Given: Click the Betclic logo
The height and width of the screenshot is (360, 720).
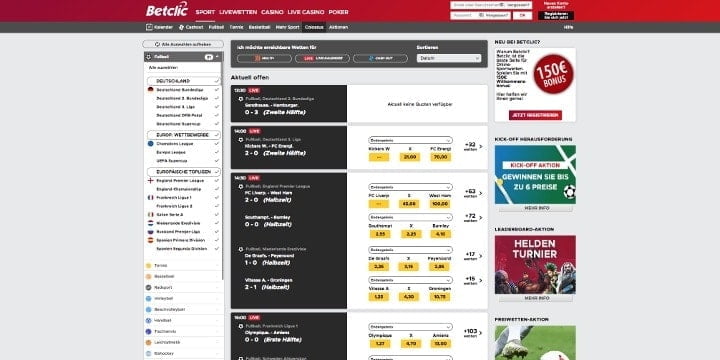Looking at the screenshot, I should click(x=167, y=10).
